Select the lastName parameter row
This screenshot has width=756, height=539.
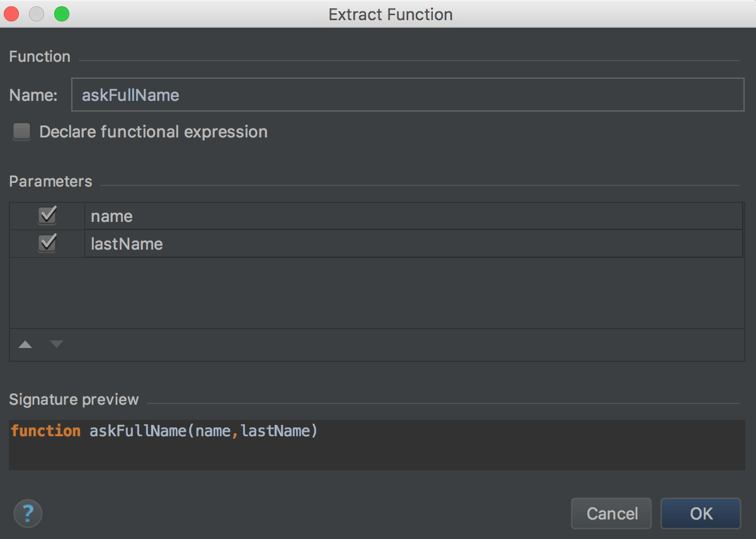click(252, 243)
